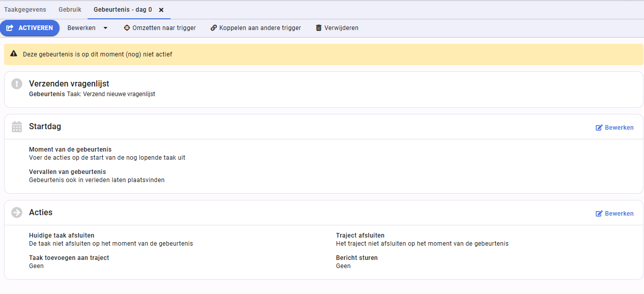Click the arrow icon beside Acties
This screenshot has height=294, width=644.
(17, 213)
